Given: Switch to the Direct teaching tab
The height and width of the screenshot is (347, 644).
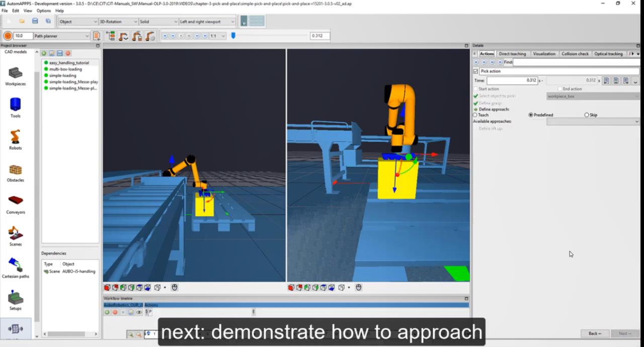Looking at the screenshot, I should [x=512, y=54].
